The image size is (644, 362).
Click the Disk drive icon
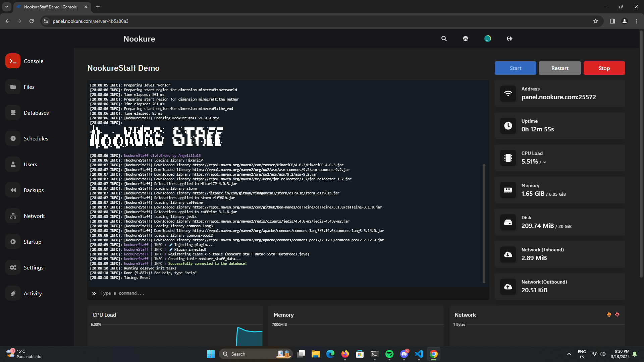click(x=508, y=222)
